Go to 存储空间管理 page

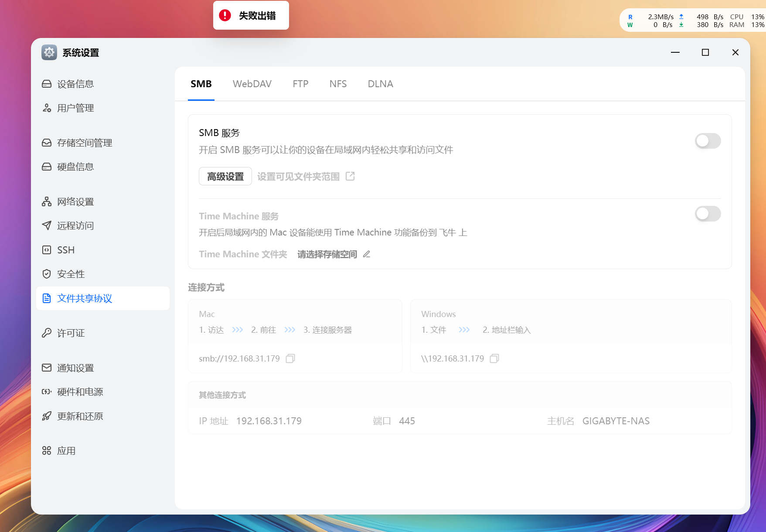coord(103,143)
